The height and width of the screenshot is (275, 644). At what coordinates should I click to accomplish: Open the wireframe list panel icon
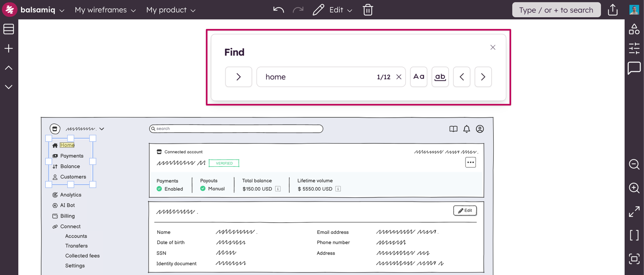tap(9, 29)
